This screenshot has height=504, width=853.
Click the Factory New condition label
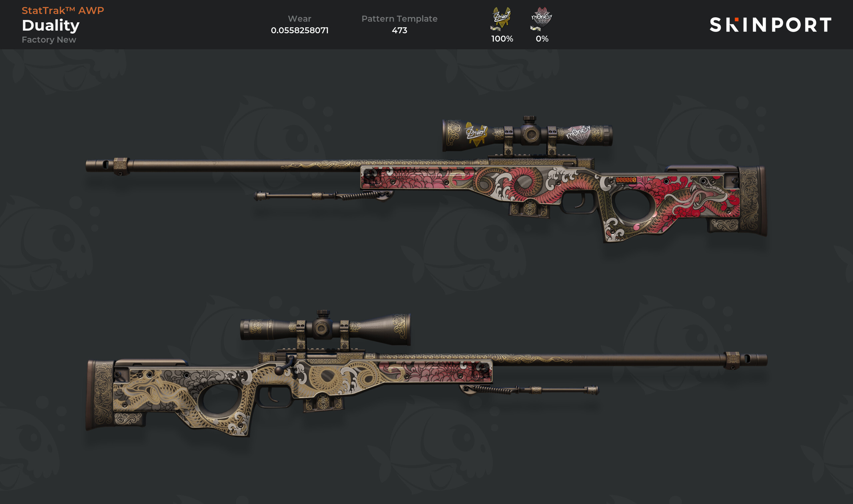pyautogui.click(x=49, y=40)
